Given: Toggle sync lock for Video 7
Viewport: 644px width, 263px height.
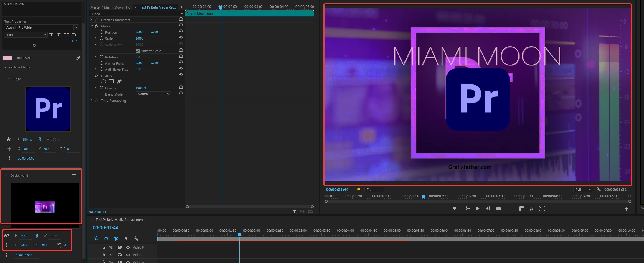Looking at the screenshot, I should click(120, 255).
